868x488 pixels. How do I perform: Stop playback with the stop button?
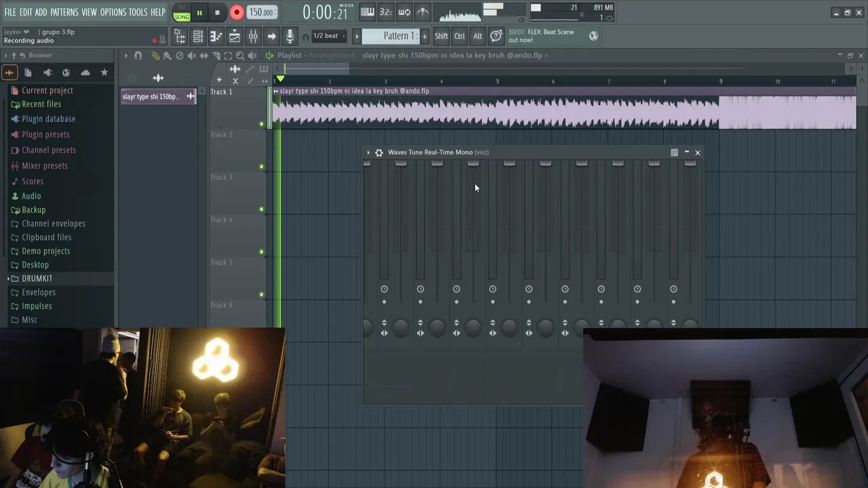point(217,12)
